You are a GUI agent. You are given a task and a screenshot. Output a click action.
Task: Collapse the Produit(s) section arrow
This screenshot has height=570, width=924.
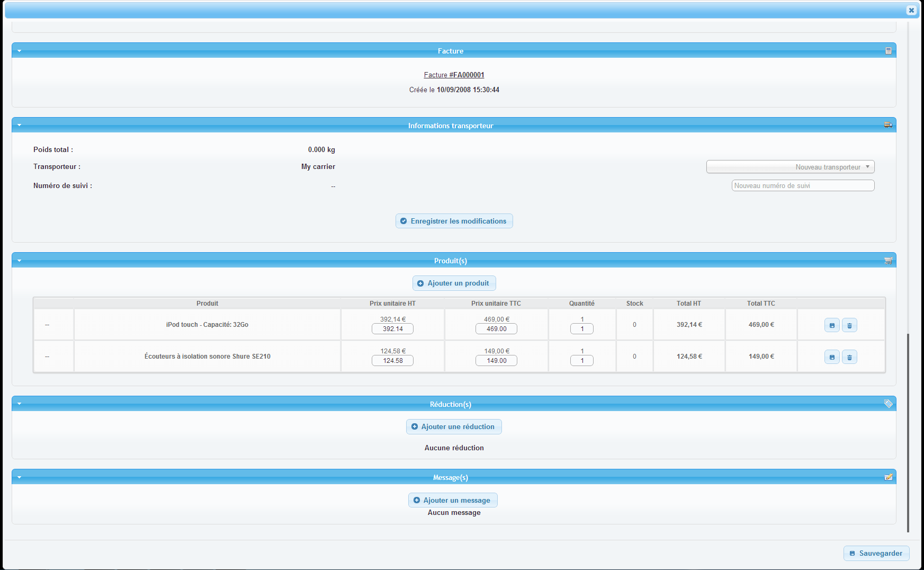(x=19, y=261)
